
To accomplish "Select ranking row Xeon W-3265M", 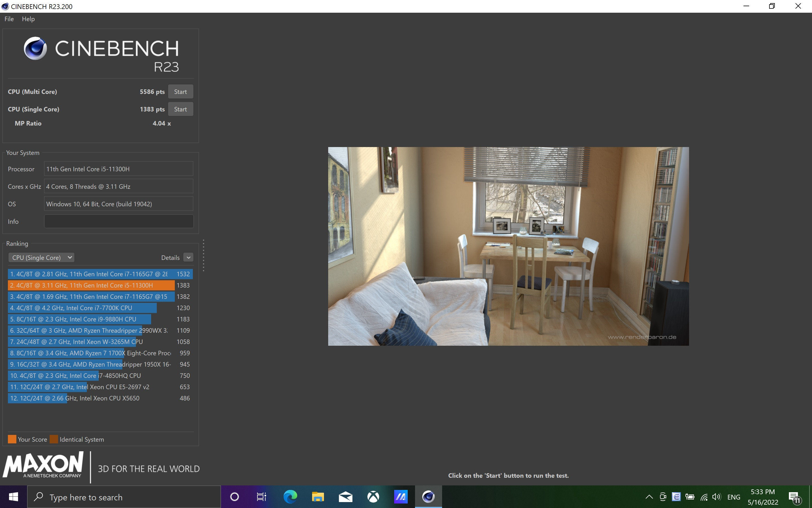I will coord(100,342).
